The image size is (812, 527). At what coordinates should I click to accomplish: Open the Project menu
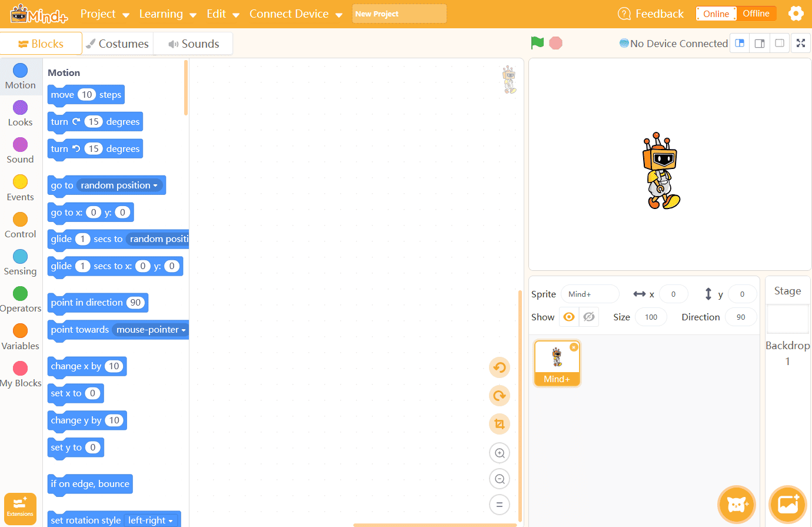[x=105, y=14]
